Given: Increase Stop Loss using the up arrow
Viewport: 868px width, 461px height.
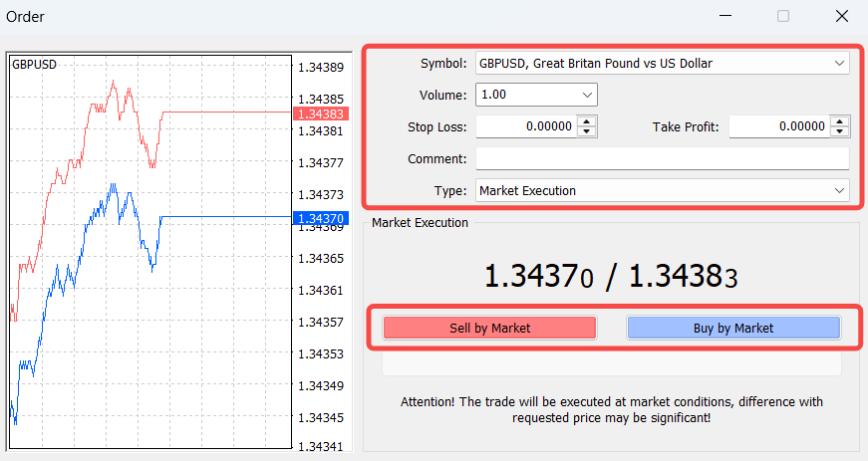Looking at the screenshot, I should [x=587, y=121].
